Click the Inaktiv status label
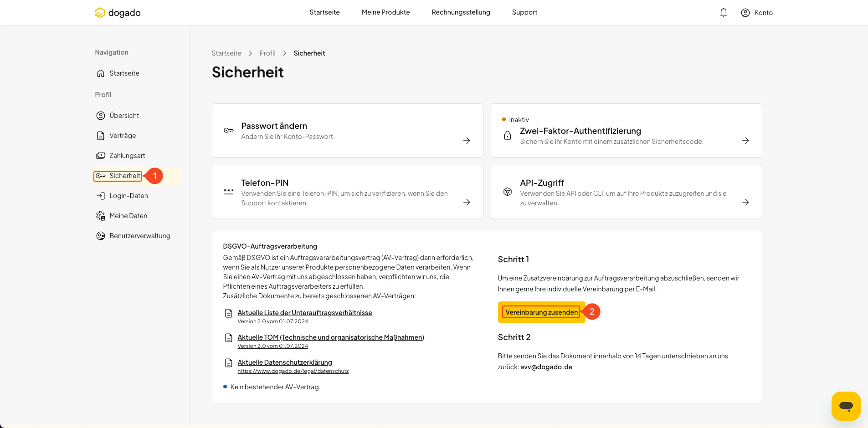This screenshot has width=868, height=428. [519, 120]
